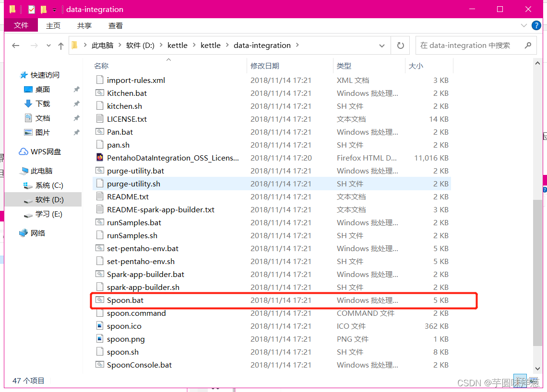The height and width of the screenshot is (392, 547).
Task: Sort files by 类型 column header
Action: pos(344,66)
